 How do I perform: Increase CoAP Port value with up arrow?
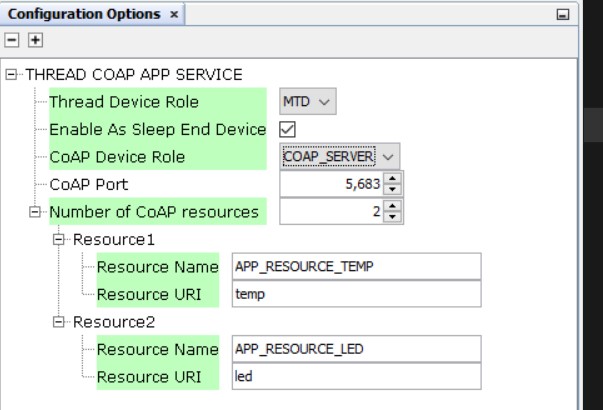coord(392,178)
